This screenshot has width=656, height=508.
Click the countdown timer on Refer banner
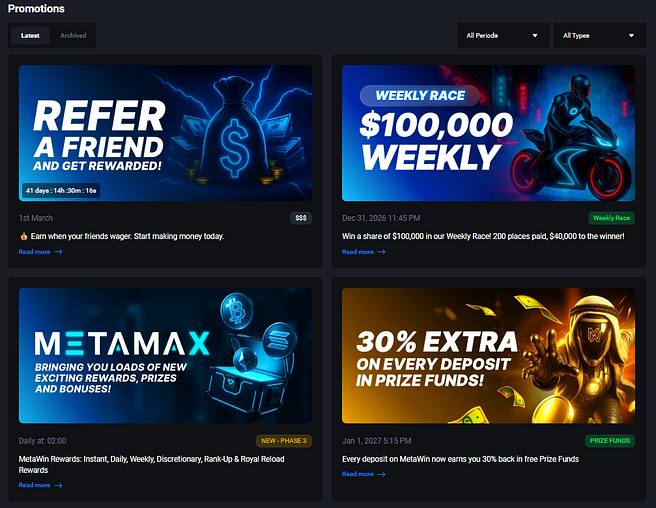coord(61,190)
